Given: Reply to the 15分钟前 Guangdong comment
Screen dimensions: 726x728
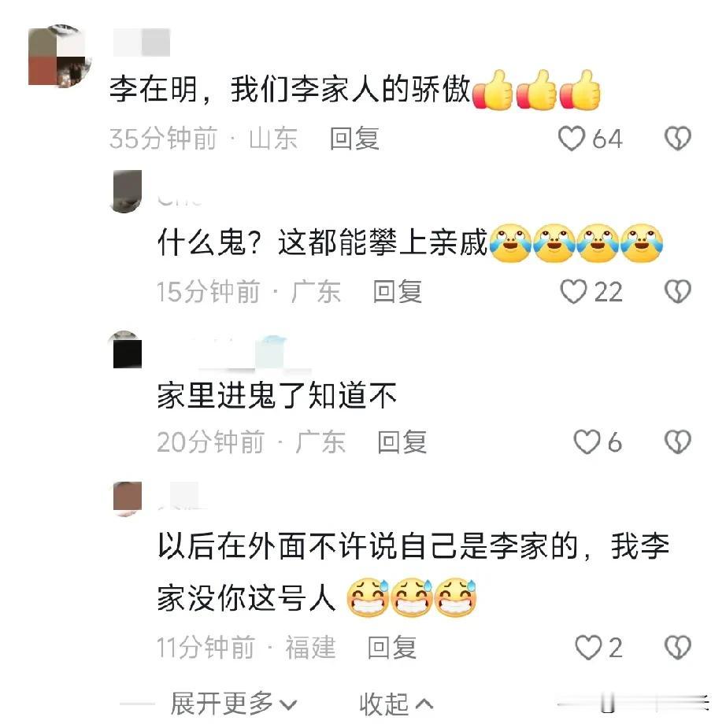Looking at the screenshot, I should pyautogui.click(x=398, y=291).
